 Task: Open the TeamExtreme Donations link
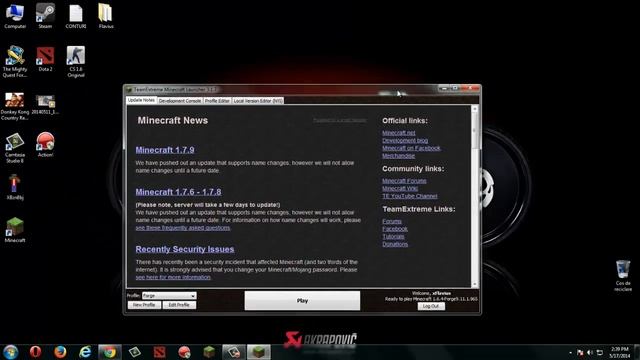pos(395,244)
